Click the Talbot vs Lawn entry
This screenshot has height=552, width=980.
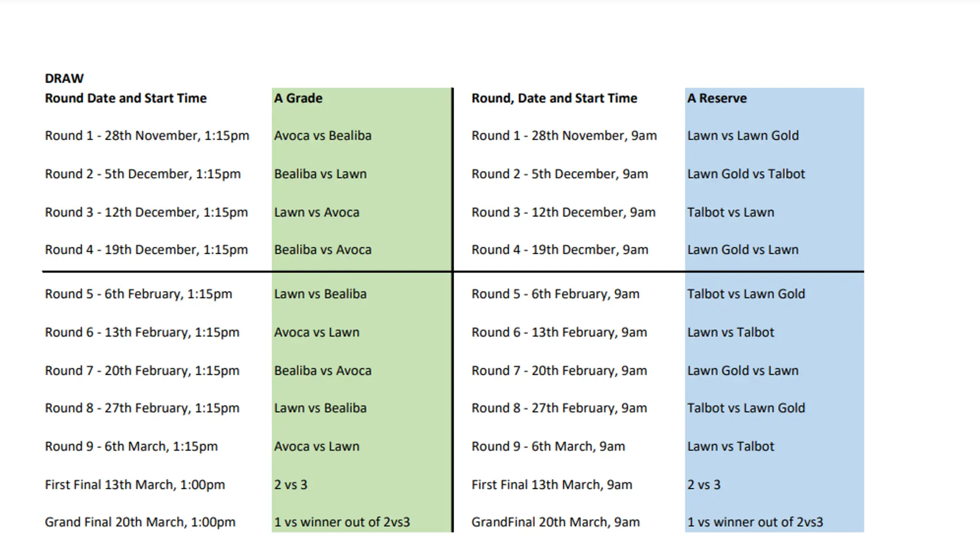click(730, 212)
